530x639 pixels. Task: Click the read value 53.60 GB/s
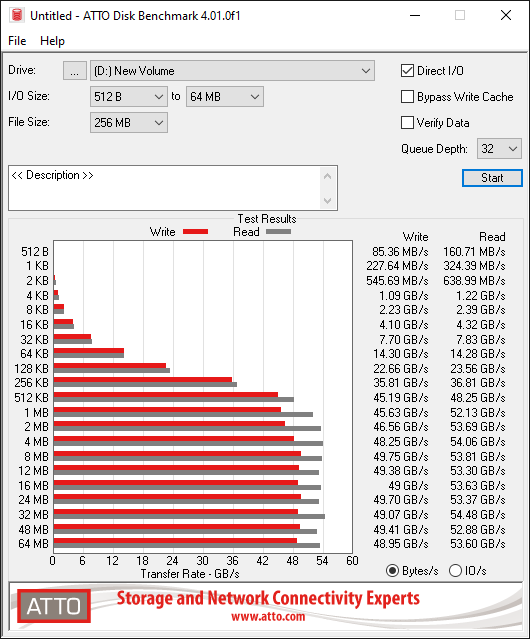[478, 544]
